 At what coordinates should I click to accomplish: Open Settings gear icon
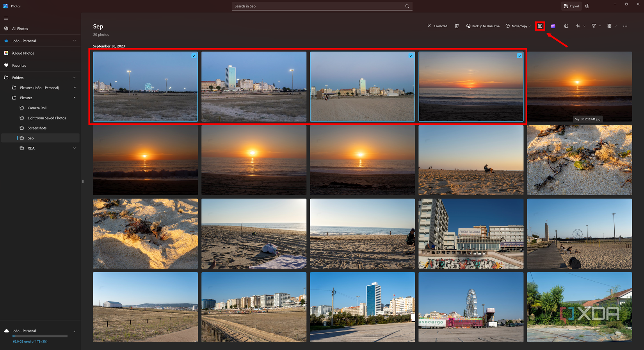point(587,6)
